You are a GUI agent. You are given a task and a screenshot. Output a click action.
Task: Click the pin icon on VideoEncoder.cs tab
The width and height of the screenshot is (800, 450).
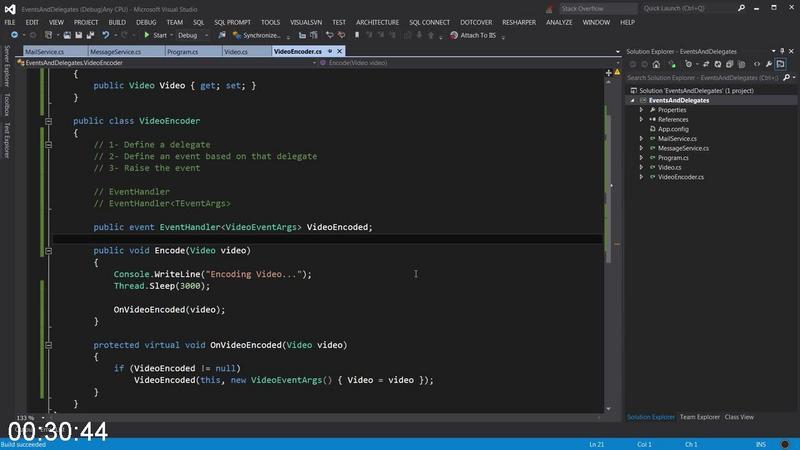tap(330, 51)
